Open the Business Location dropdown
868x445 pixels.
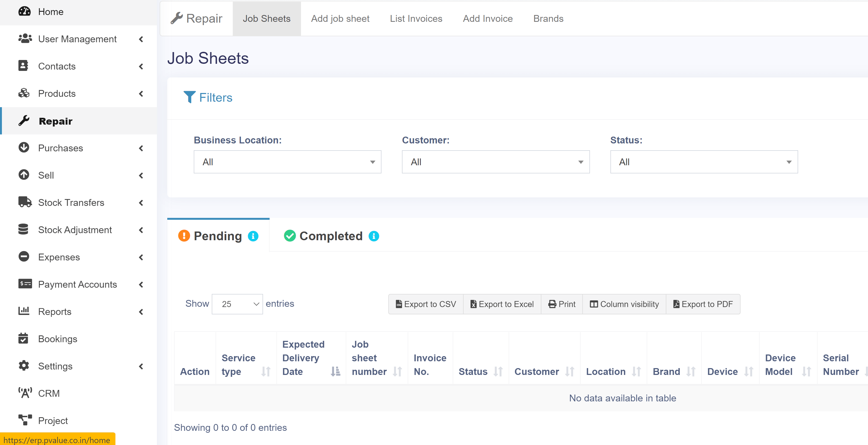287,162
